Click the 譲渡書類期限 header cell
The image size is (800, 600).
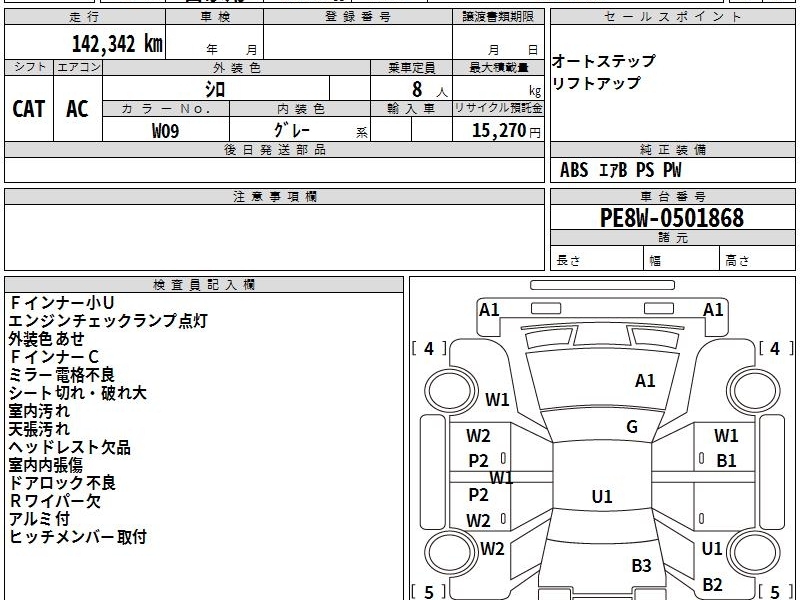click(x=498, y=16)
